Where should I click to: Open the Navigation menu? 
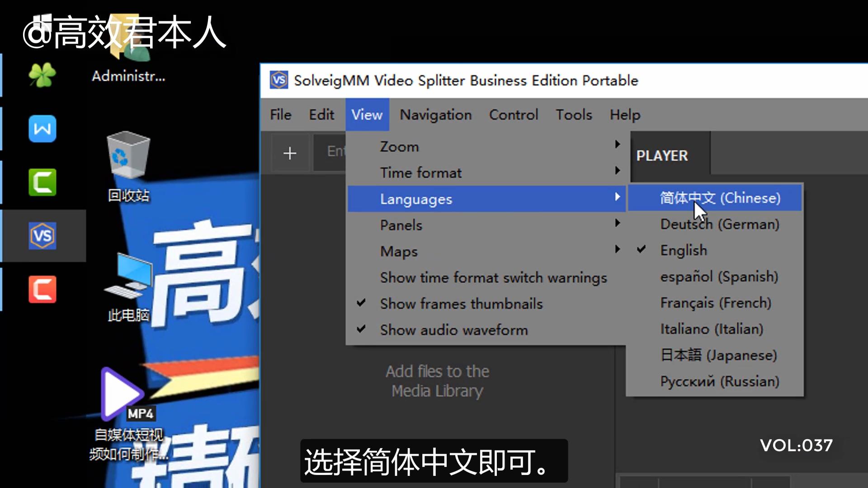[x=436, y=115]
